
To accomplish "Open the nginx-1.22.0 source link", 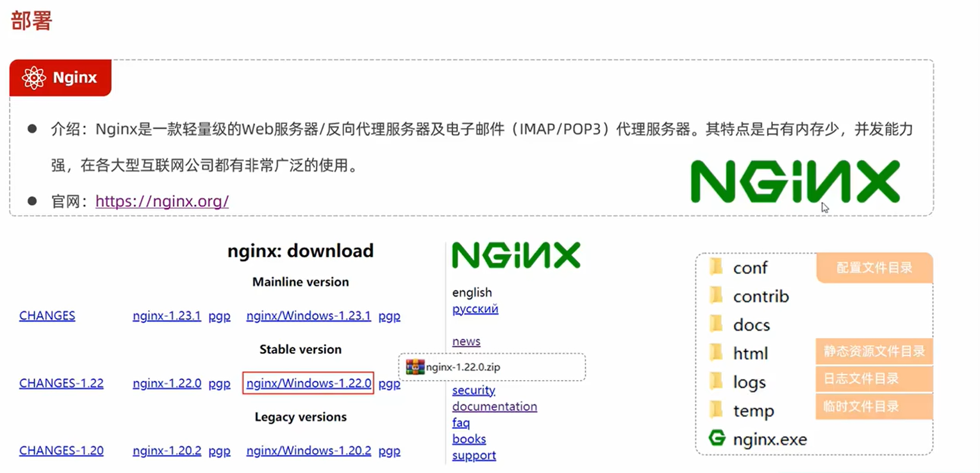I will point(167,383).
